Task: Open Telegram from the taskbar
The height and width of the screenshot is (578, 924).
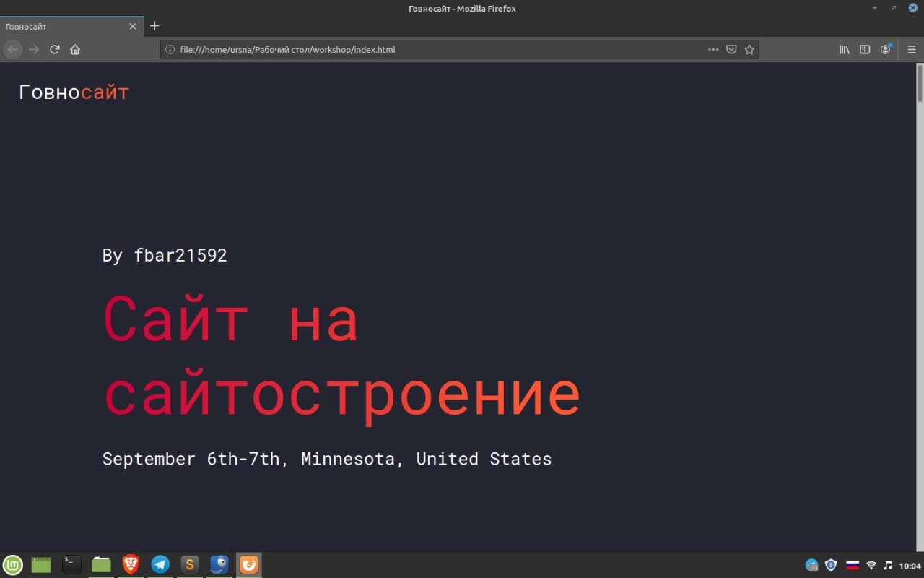Action: click(x=160, y=565)
